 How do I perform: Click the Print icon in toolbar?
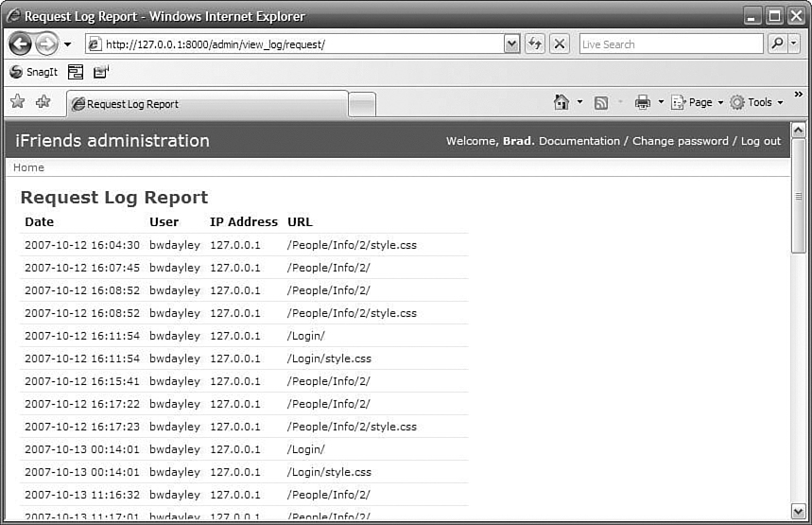pyautogui.click(x=643, y=102)
